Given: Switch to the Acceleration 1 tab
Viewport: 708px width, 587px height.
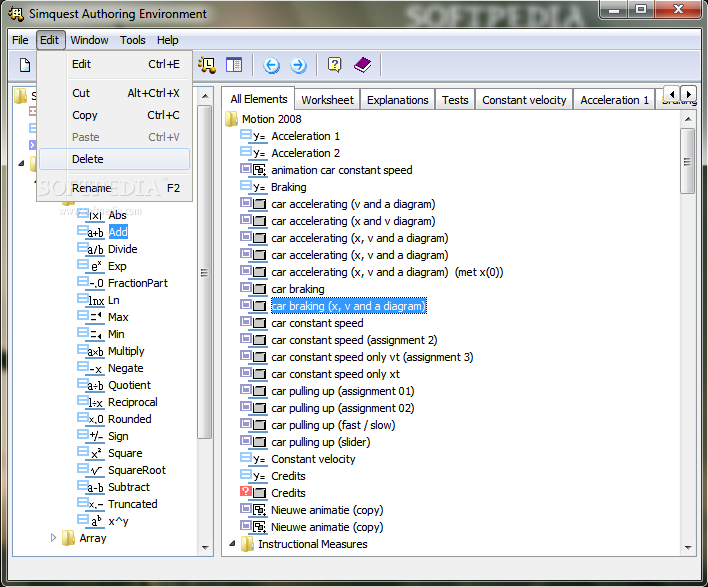Looking at the screenshot, I should [x=614, y=100].
